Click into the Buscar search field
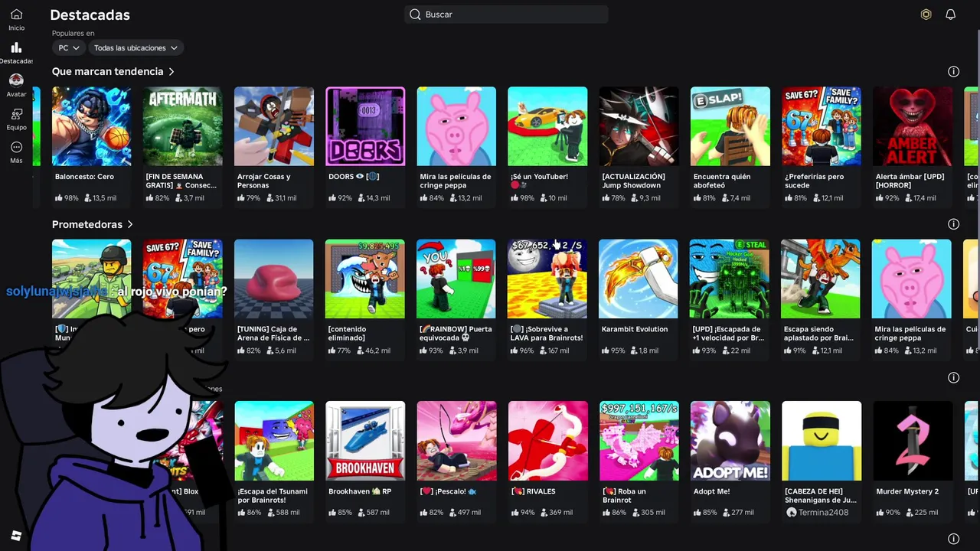This screenshot has width=980, height=551. click(506, 15)
